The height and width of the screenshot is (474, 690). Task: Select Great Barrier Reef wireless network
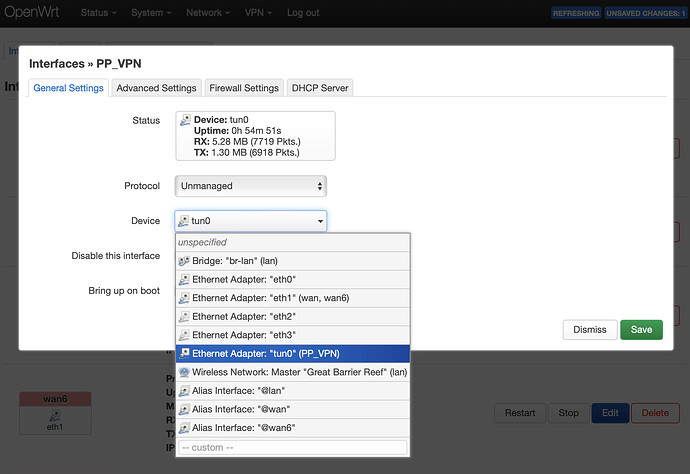tap(290, 372)
